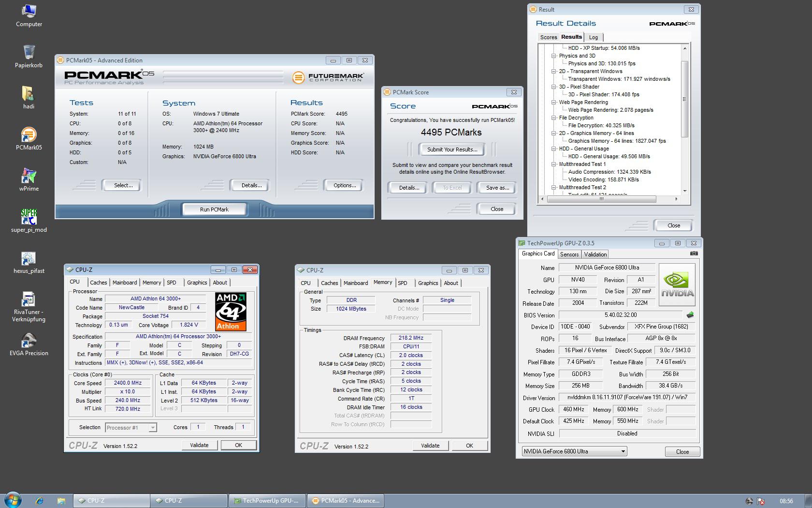Click the GPU Clock 460 MHz field
The image size is (812, 508).
tap(574, 409)
